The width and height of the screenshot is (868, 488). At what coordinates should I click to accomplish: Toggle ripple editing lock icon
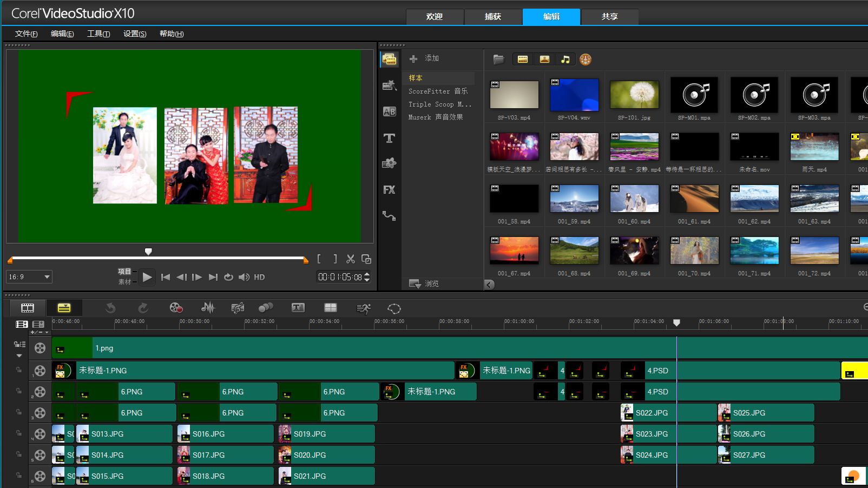(19, 344)
